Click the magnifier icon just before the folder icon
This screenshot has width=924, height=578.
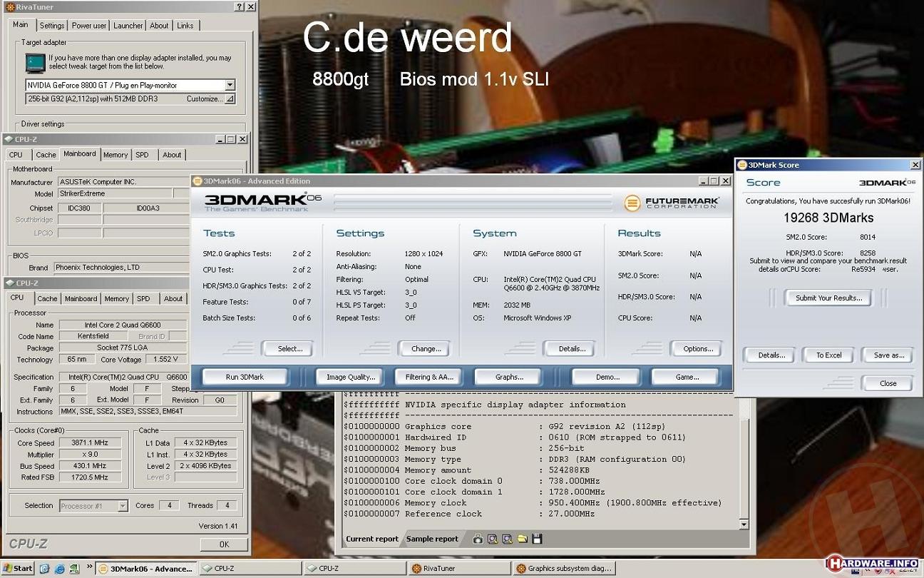coord(507,539)
